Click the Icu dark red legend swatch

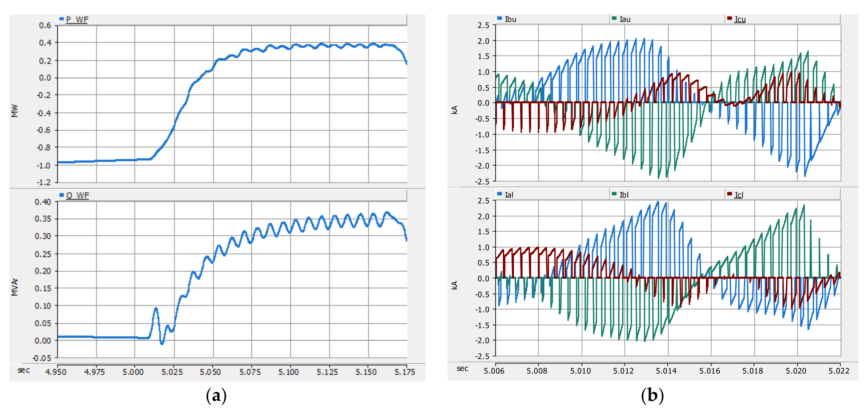click(729, 18)
